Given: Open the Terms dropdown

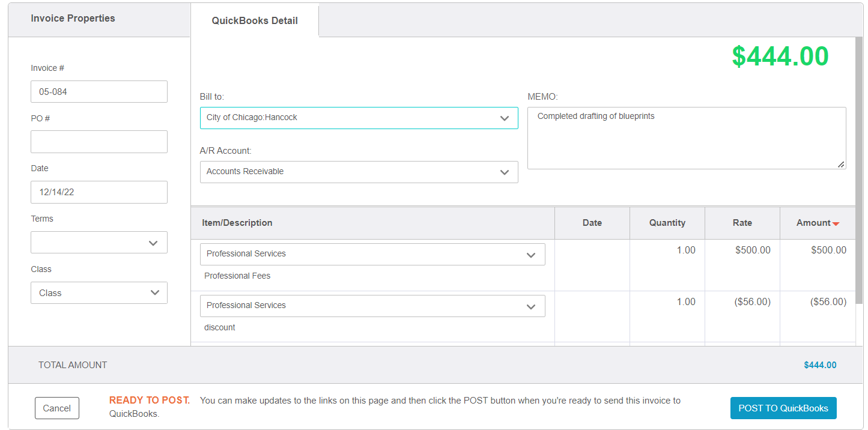Looking at the screenshot, I should point(99,243).
